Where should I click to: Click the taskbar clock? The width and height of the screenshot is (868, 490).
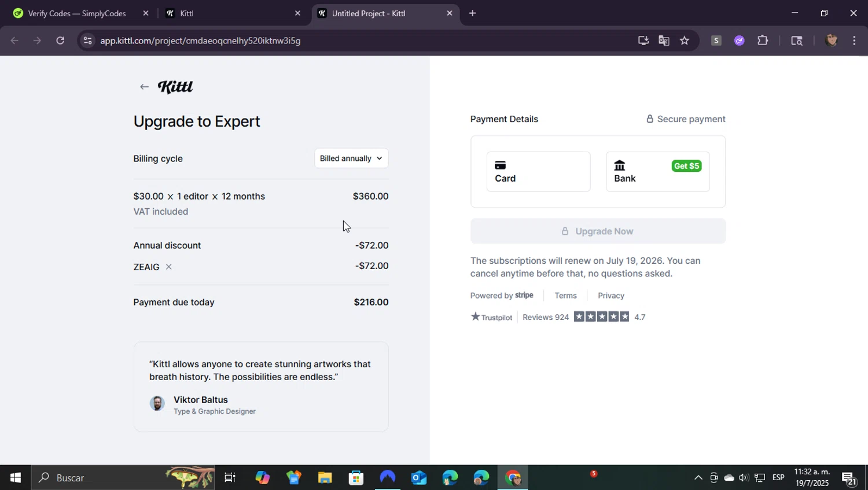[812, 478]
